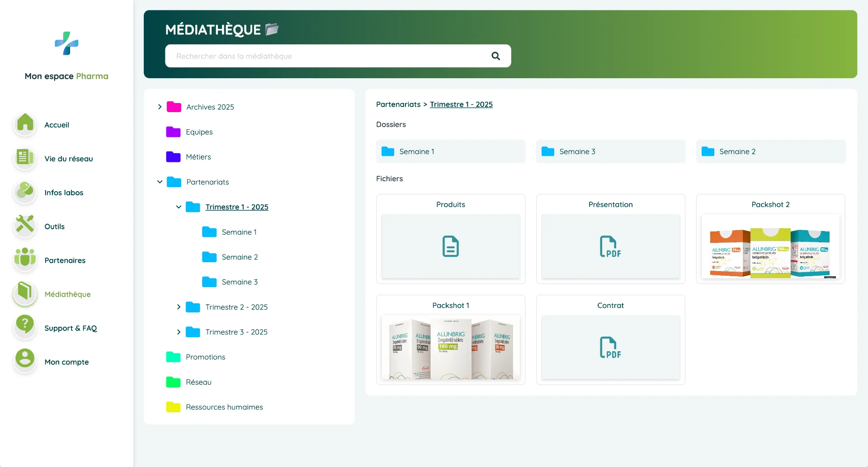Click the teal Promotions folder icon
Image resolution: width=868 pixels, height=467 pixels.
[x=174, y=357]
